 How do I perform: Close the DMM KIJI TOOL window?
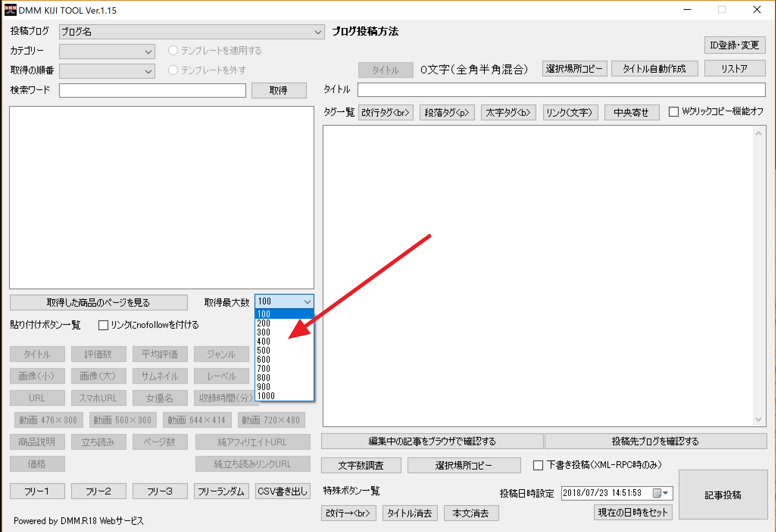pos(757,10)
